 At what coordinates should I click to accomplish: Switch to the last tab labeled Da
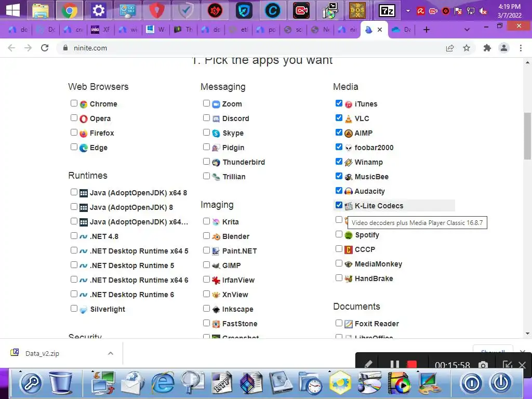coord(402,30)
